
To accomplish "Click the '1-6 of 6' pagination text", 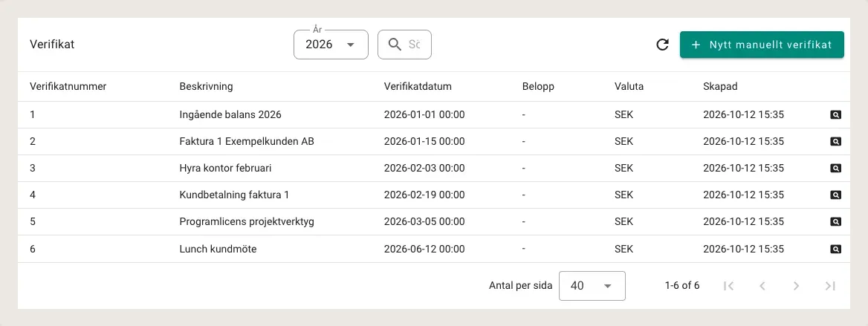I will coord(682,286).
